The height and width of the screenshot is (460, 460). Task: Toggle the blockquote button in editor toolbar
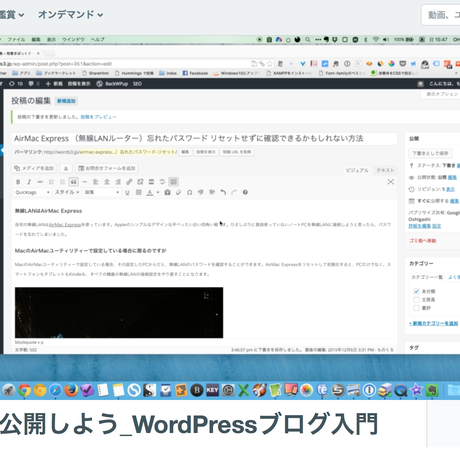pos(73,182)
